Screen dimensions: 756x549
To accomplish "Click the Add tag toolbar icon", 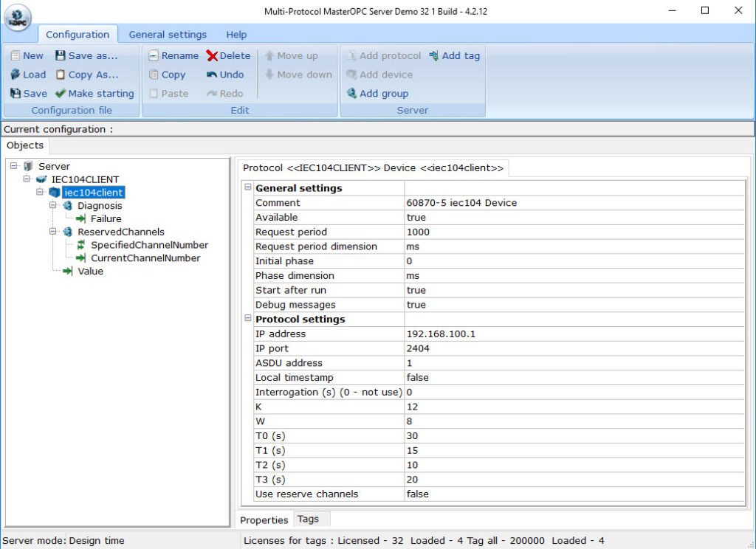I will click(455, 55).
